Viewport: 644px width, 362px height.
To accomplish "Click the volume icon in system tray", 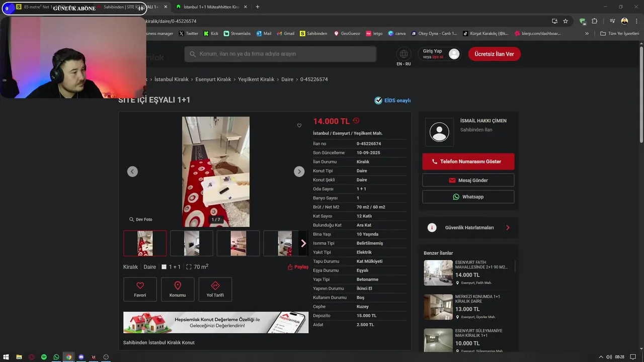I will (x=609, y=357).
